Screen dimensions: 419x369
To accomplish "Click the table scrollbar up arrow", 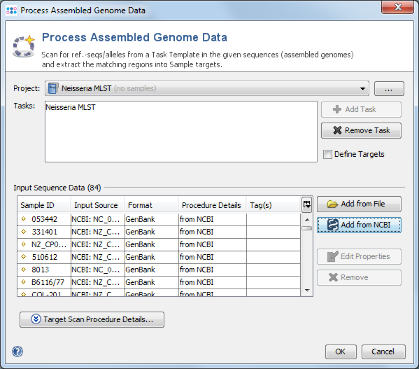I will point(307,219).
